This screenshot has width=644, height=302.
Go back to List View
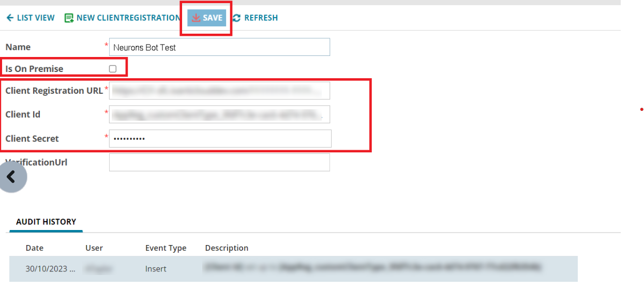pos(31,18)
